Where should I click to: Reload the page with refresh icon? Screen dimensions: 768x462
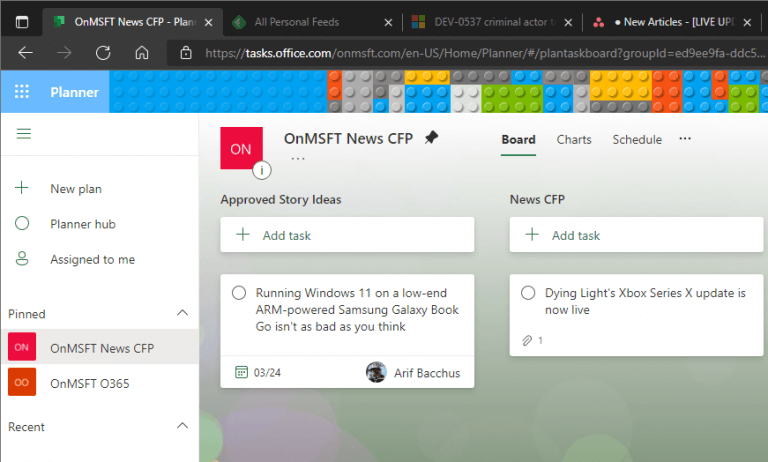coord(103,52)
